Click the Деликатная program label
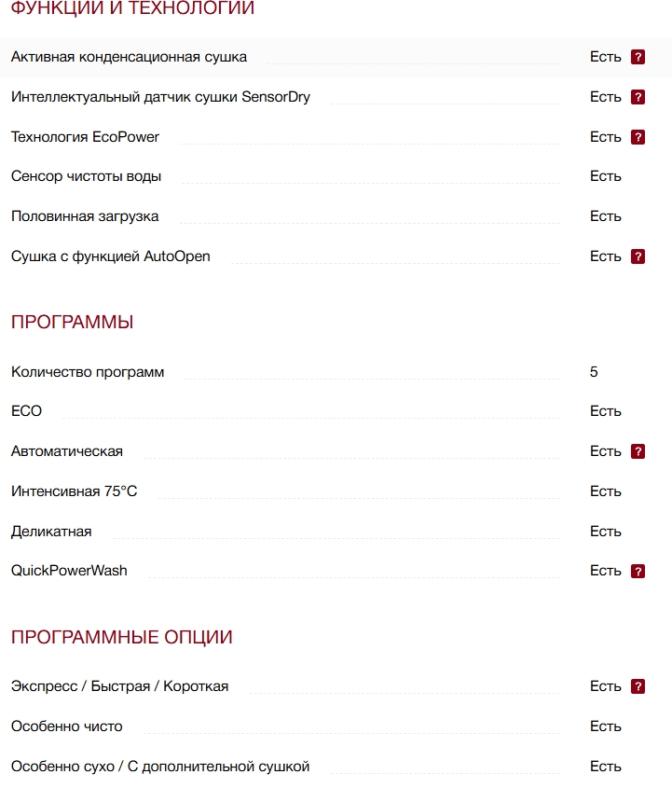 click(x=51, y=532)
